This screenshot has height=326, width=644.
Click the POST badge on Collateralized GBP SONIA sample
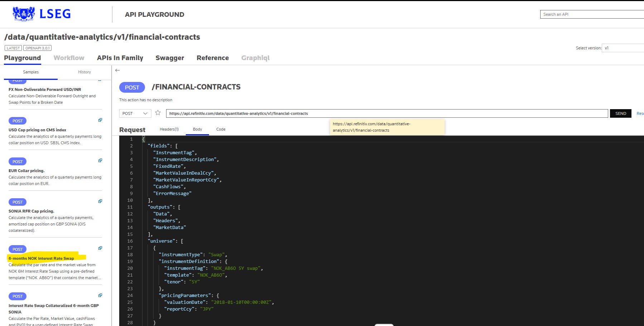pyautogui.click(x=18, y=296)
